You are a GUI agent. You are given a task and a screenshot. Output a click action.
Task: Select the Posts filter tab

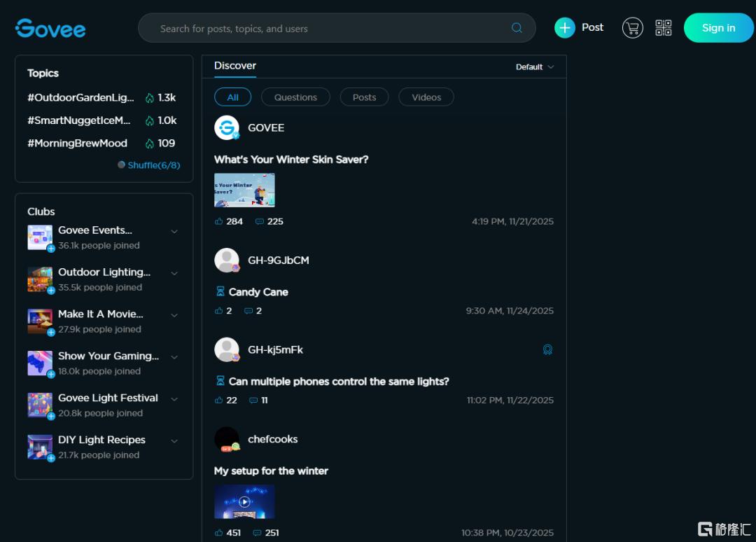point(364,97)
